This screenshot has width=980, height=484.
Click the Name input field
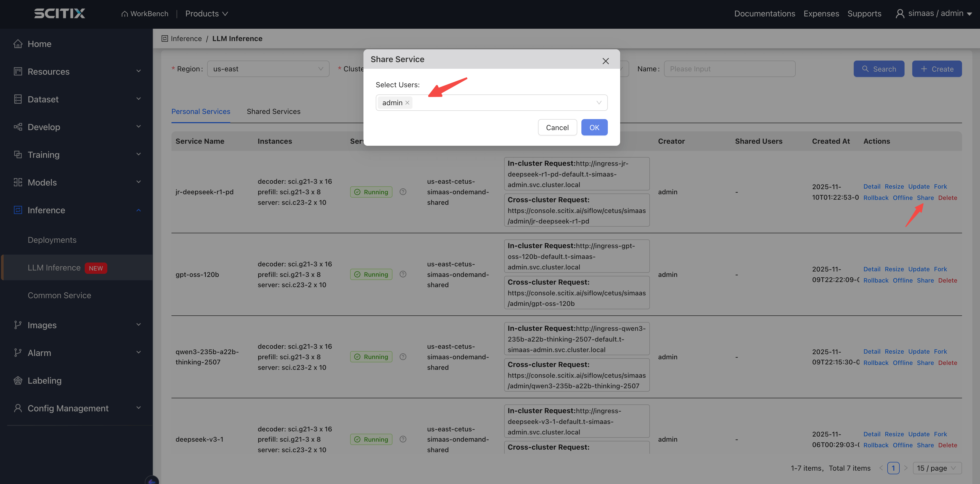point(730,69)
